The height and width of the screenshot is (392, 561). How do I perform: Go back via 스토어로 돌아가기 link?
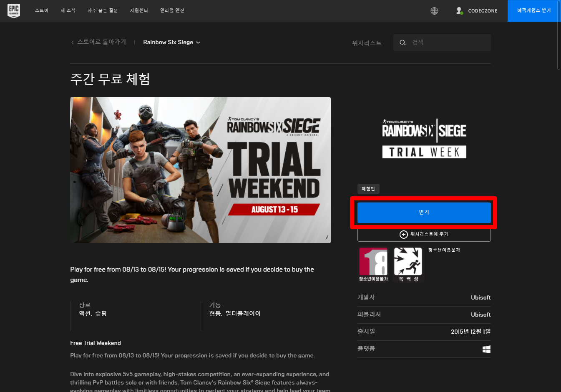pyautogui.click(x=101, y=42)
